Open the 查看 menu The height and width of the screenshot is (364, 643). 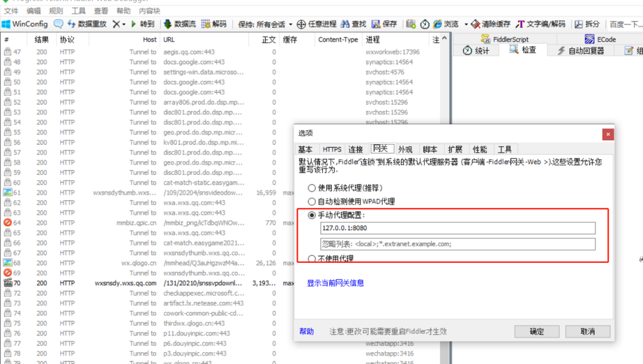101,11
